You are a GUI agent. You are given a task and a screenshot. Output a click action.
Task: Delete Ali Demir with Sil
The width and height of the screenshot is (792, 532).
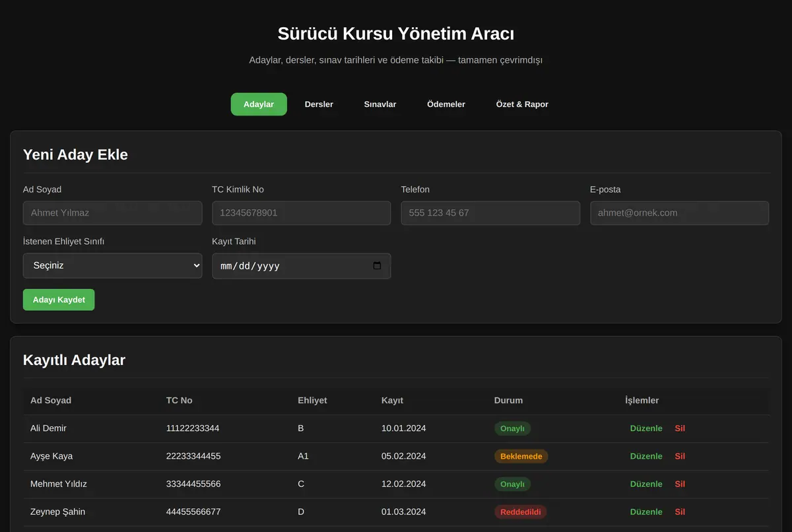[x=680, y=428]
